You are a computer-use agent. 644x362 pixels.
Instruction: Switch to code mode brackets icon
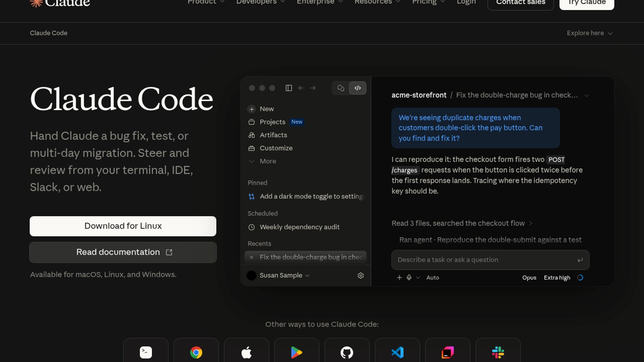tap(358, 88)
